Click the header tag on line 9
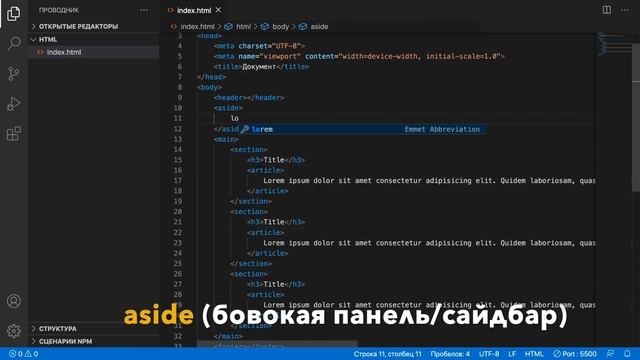Viewport: 640px width, 360px height. click(x=249, y=98)
